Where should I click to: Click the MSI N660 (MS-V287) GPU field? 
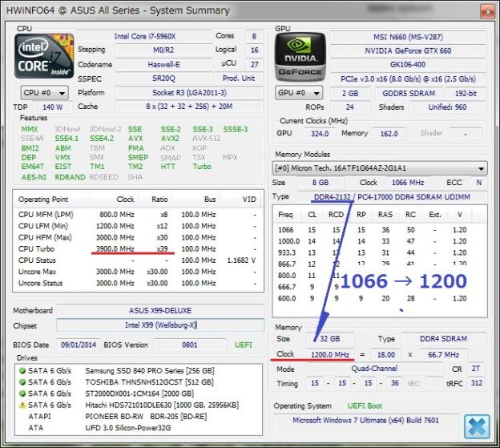tap(408, 37)
